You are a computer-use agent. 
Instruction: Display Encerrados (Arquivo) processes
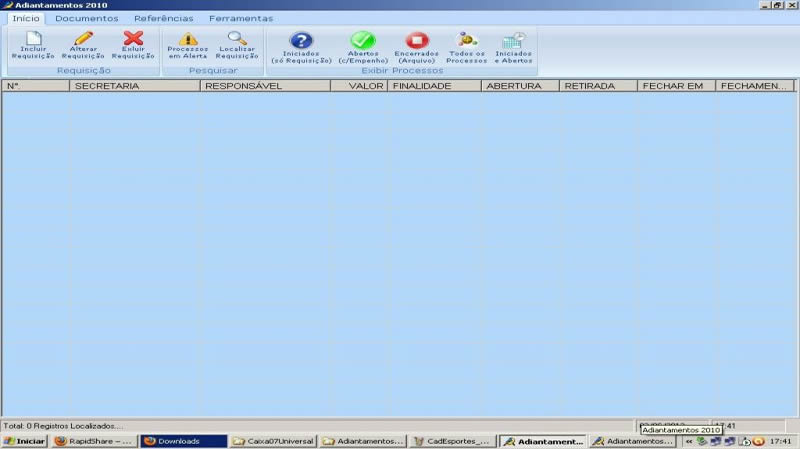[x=416, y=41]
